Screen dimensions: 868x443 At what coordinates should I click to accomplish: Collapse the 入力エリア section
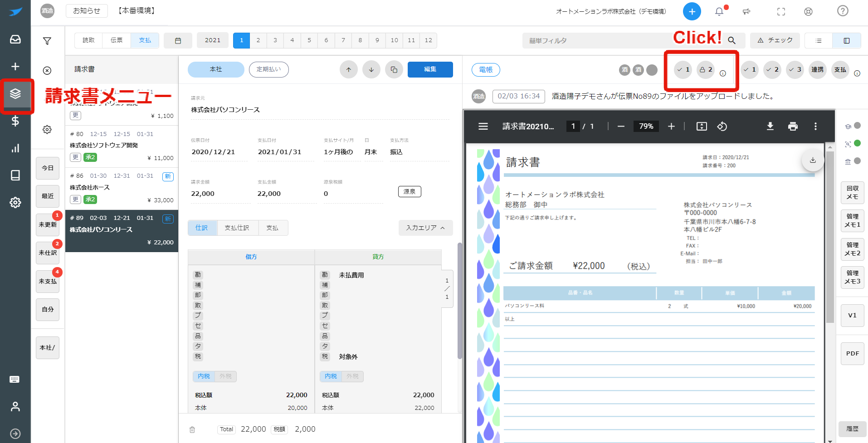[425, 228]
